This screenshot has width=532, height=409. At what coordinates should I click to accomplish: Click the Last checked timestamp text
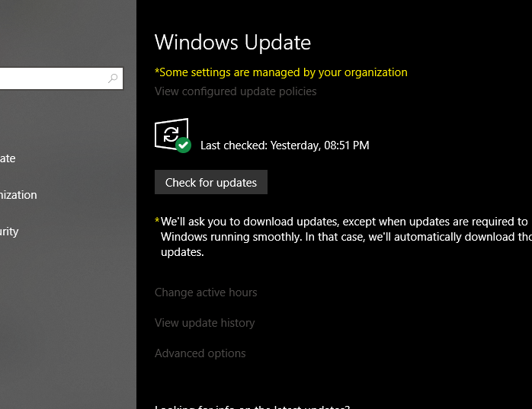284,145
